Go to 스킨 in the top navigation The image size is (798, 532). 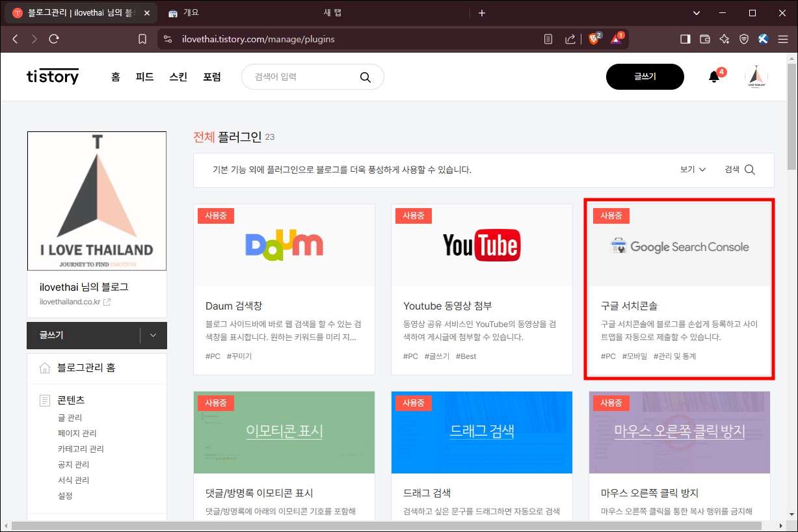tap(178, 77)
